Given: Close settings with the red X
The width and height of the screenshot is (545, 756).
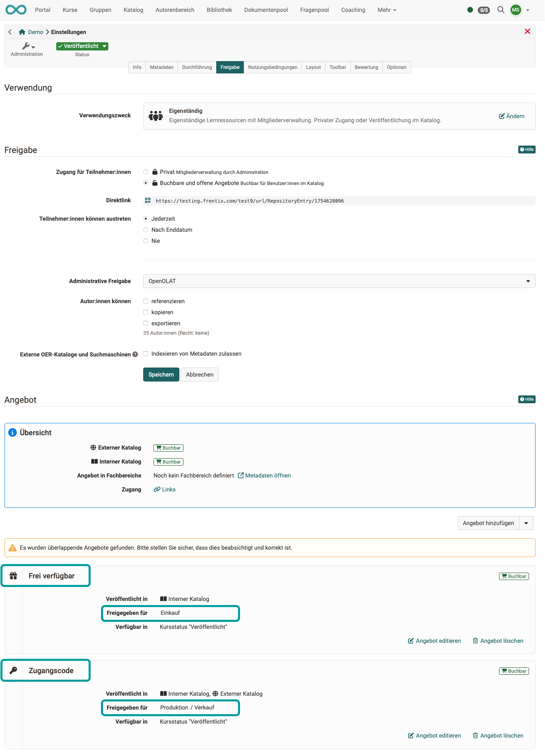Looking at the screenshot, I should tap(527, 32).
